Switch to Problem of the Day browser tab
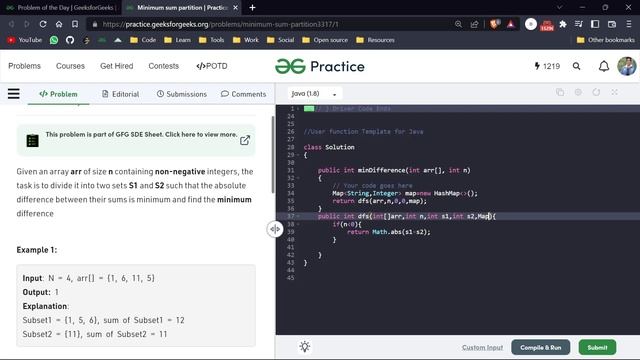640x360 pixels. point(61,8)
